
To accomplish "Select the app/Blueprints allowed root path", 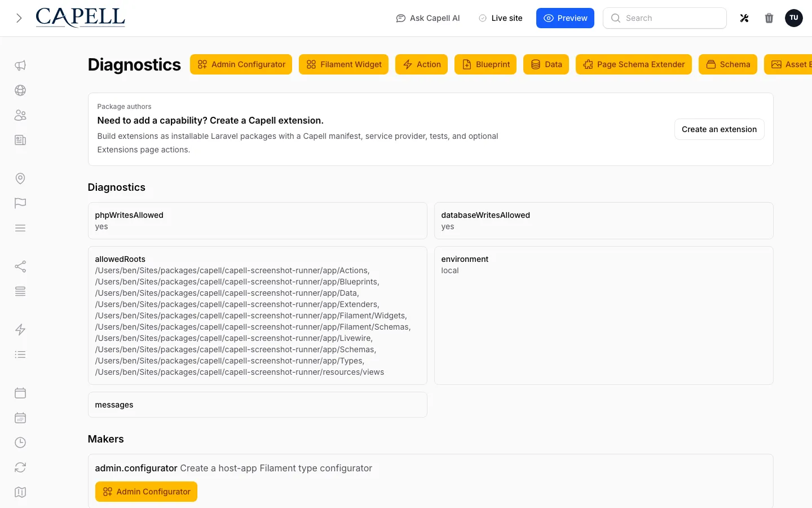I will tap(237, 282).
